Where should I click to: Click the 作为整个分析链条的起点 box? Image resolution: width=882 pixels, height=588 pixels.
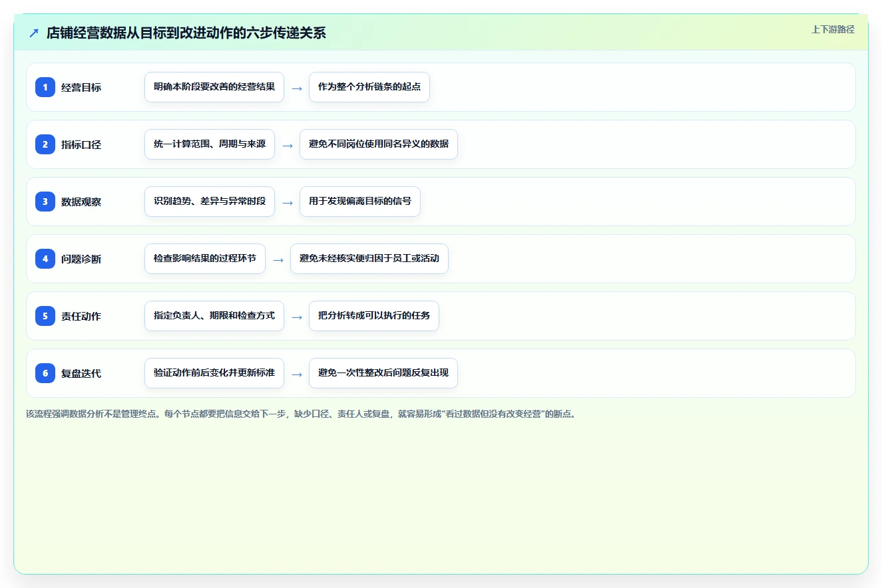369,87
